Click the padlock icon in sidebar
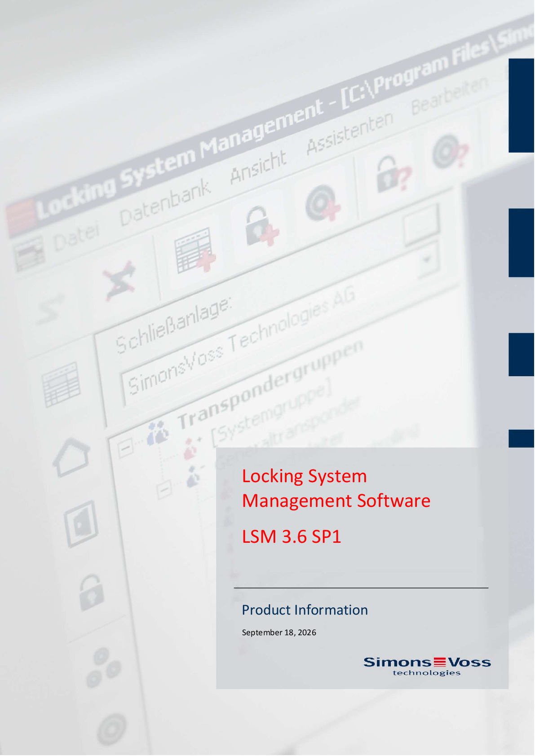Image resolution: width=535 pixels, height=756 pixels. pyautogui.click(x=92, y=592)
